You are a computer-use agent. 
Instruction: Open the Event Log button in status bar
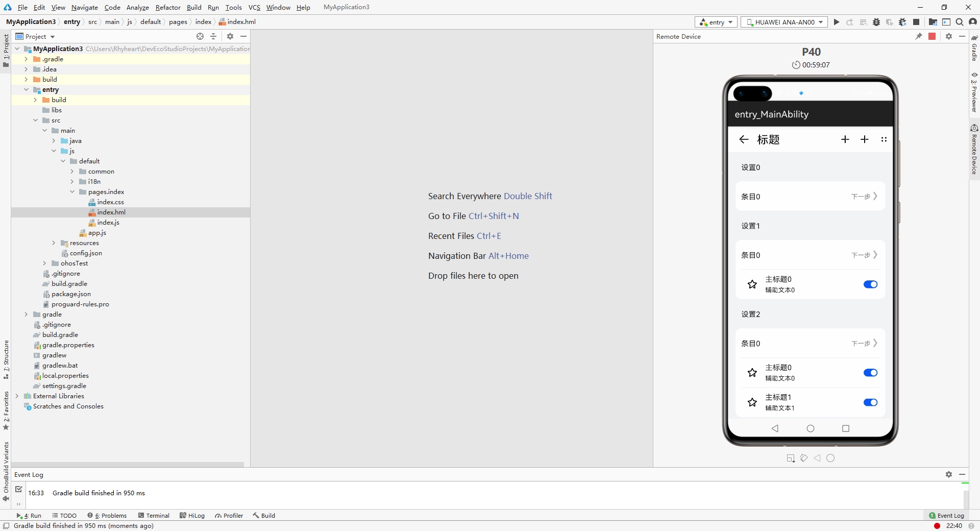coord(947,516)
